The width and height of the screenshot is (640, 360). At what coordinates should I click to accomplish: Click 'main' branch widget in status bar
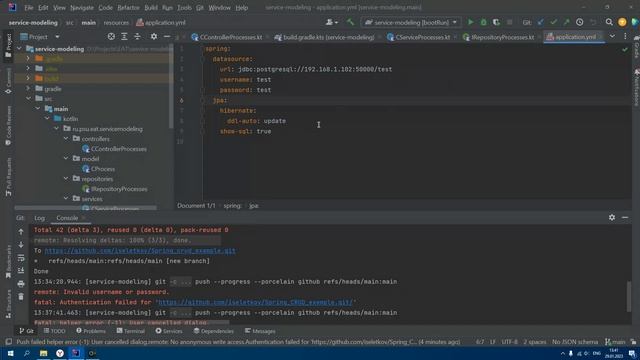tap(615, 342)
